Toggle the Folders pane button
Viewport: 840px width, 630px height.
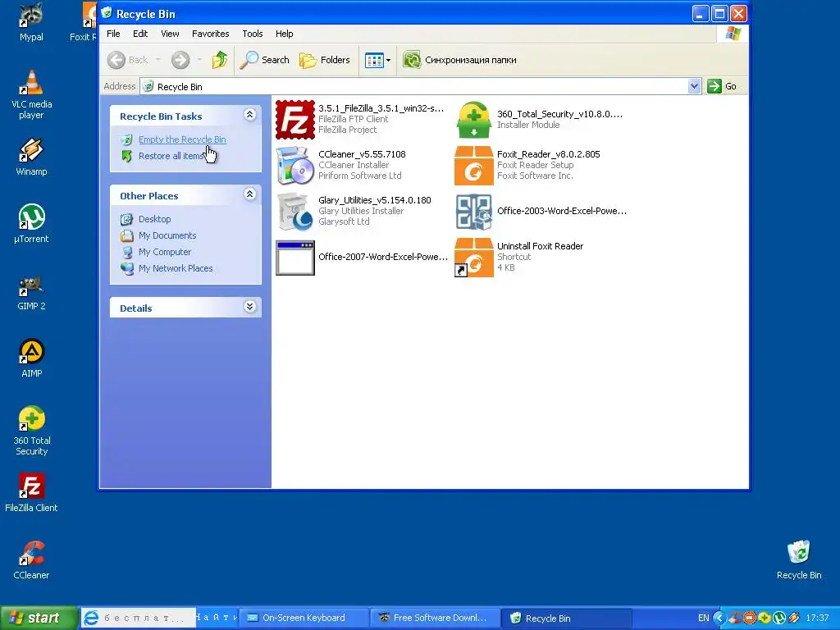pos(325,59)
